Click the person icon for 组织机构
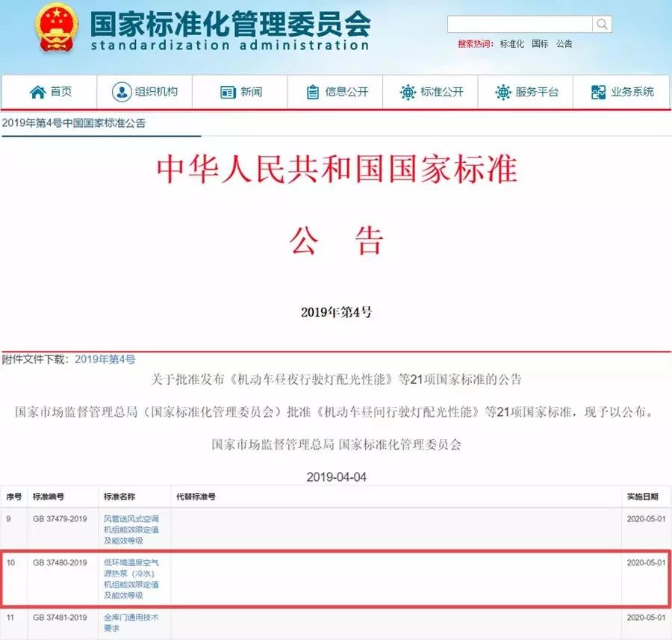672x640 pixels. (122, 92)
